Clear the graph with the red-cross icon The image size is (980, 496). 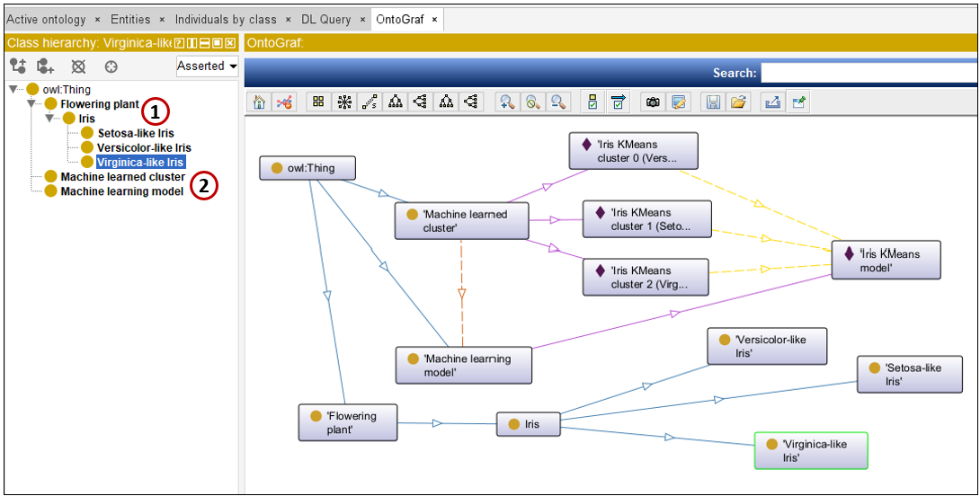284,102
